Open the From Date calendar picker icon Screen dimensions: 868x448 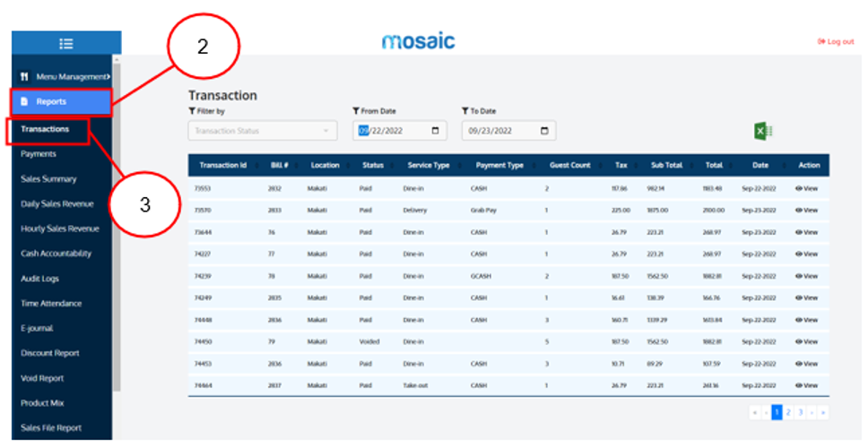435,131
